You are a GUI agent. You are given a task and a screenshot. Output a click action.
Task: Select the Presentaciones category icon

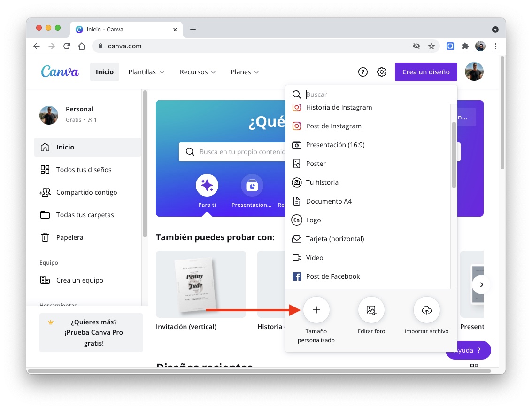pyautogui.click(x=252, y=186)
